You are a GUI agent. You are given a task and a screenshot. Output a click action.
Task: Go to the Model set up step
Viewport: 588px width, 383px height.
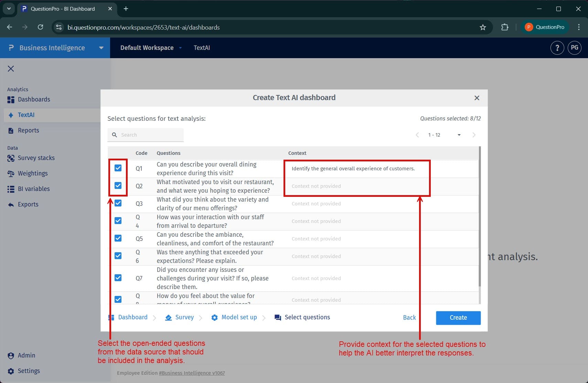tap(239, 318)
